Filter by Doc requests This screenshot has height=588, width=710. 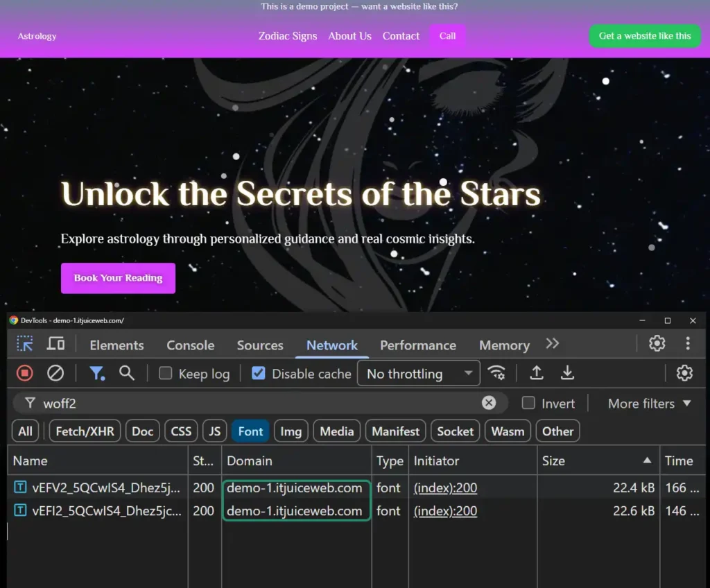coord(142,431)
